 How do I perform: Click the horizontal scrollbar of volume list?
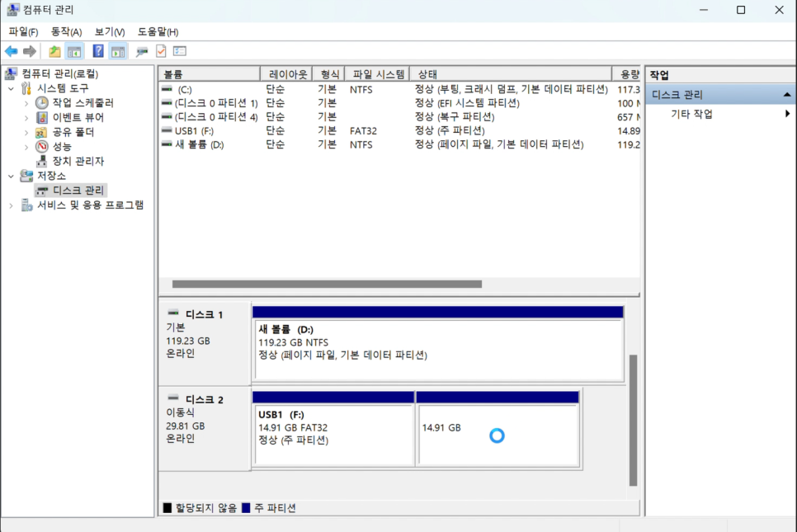tap(327, 284)
